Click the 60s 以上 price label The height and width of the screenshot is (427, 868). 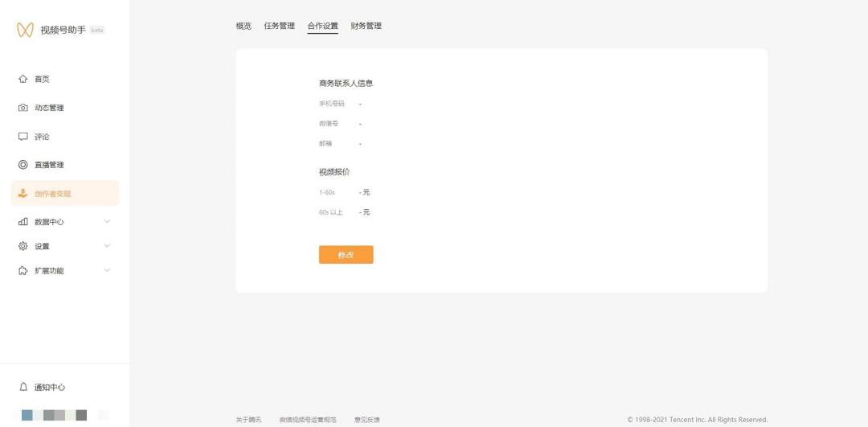click(331, 212)
